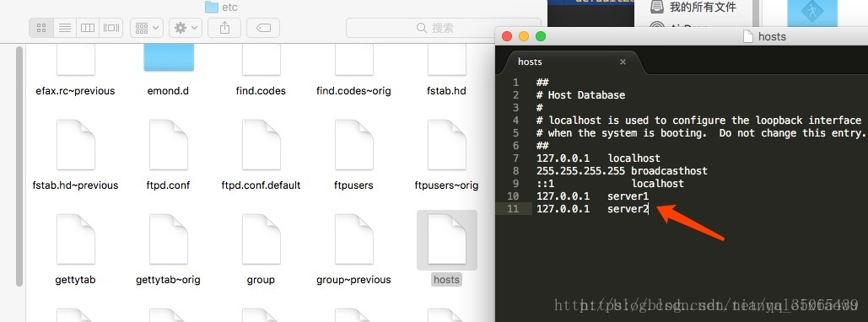
Task: Click the word 'server2' in editor
Action: pos(628,209)
